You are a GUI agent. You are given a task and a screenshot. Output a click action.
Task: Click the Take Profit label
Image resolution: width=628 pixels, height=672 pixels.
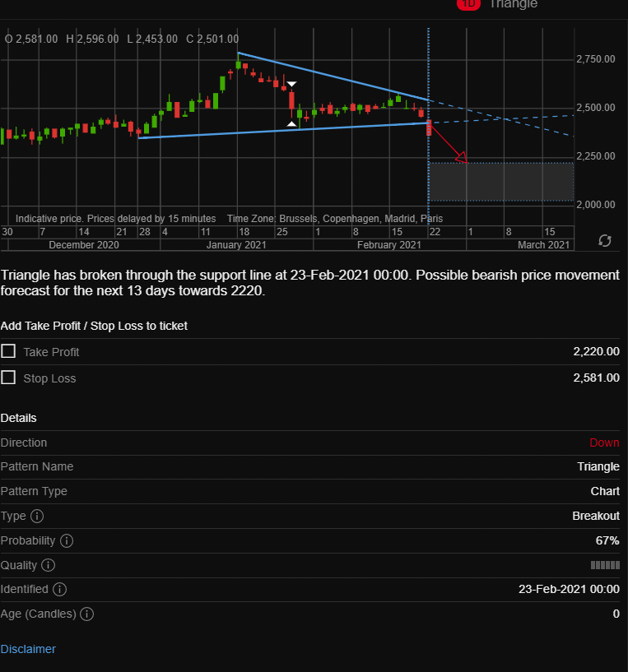coord(51,352)
